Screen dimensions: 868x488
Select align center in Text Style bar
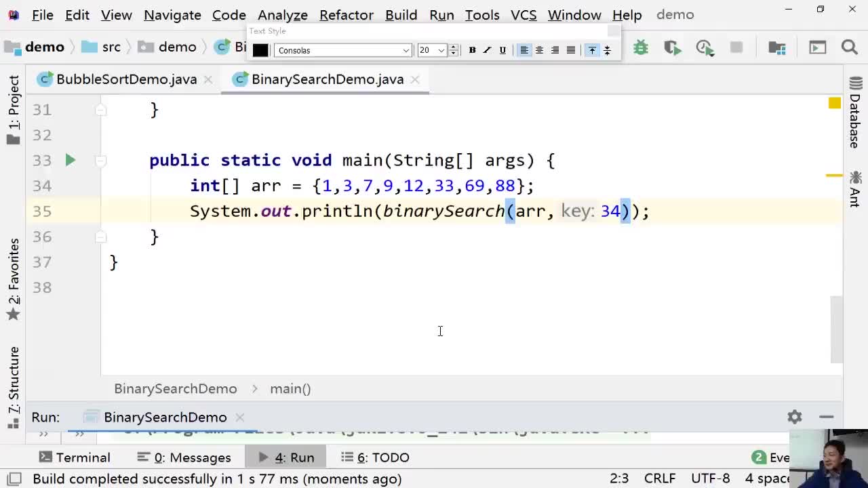coord(539,50)
